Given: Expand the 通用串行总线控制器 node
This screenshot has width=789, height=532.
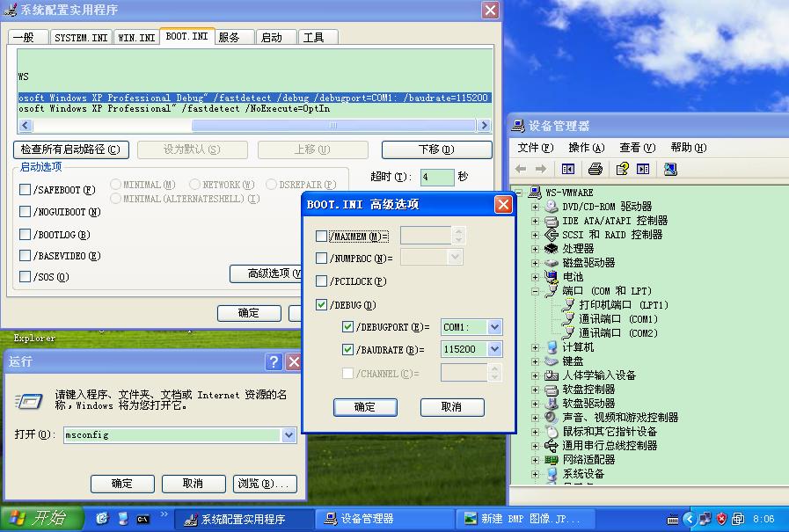Looking at the screenshot, I should pos(535,446).
